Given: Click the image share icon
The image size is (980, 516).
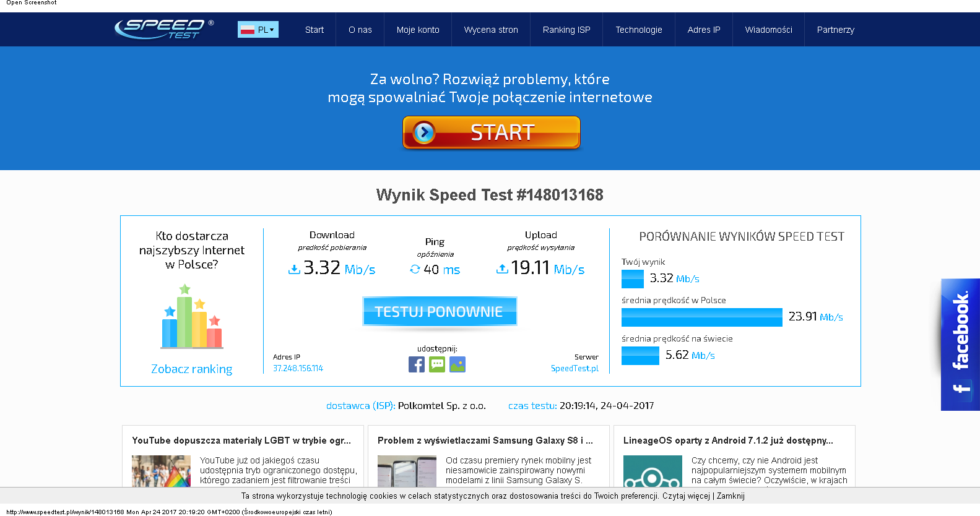Looking at the screenshot, I should 457,364.
